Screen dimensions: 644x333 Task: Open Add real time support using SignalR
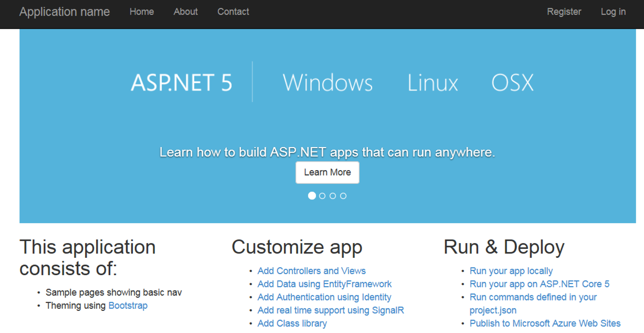[331, 310]
